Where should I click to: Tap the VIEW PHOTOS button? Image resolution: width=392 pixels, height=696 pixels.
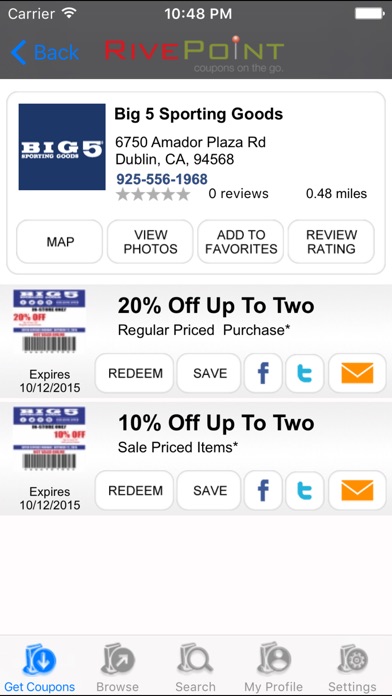point(150,242)
